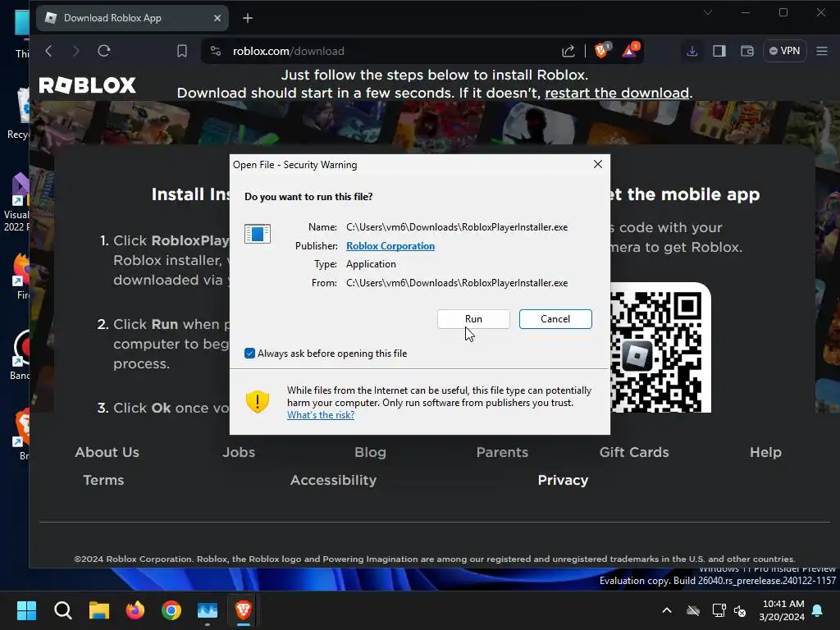Cancel the Open File security warning
Screen dimensions: 840x630
pos(555,319)
